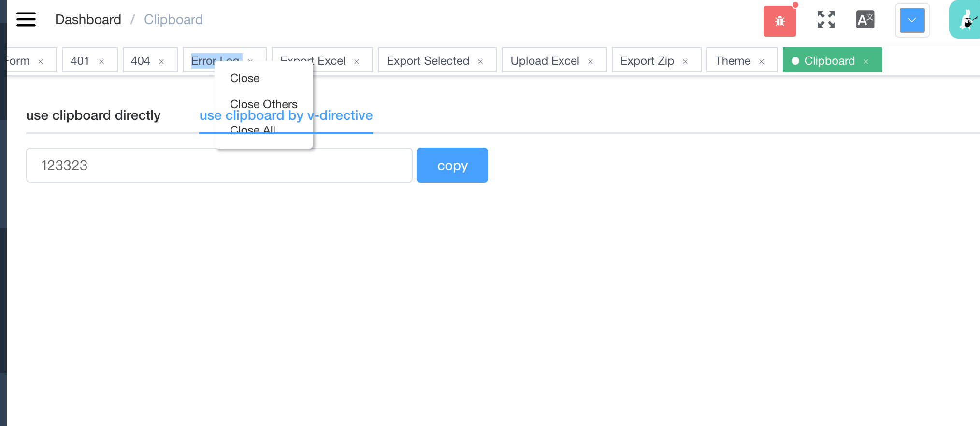Viewport: 980px width, 426px height.
Task: Open the global size select dropdown
Action: [912, 20]
